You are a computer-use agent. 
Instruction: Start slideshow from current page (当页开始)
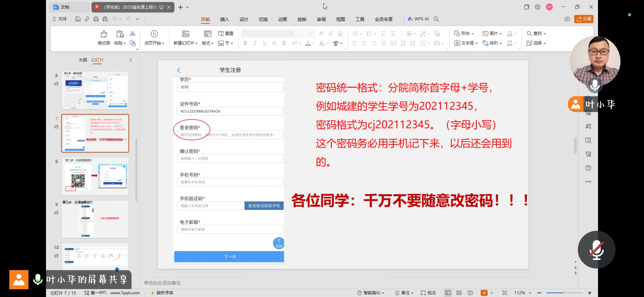pos(154,34)
